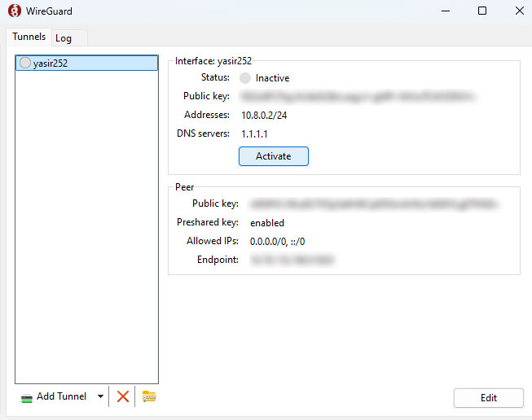Click the DNS servers value 1.1.1.1
The width and height of the screenshot is (532, 420).
254,134
